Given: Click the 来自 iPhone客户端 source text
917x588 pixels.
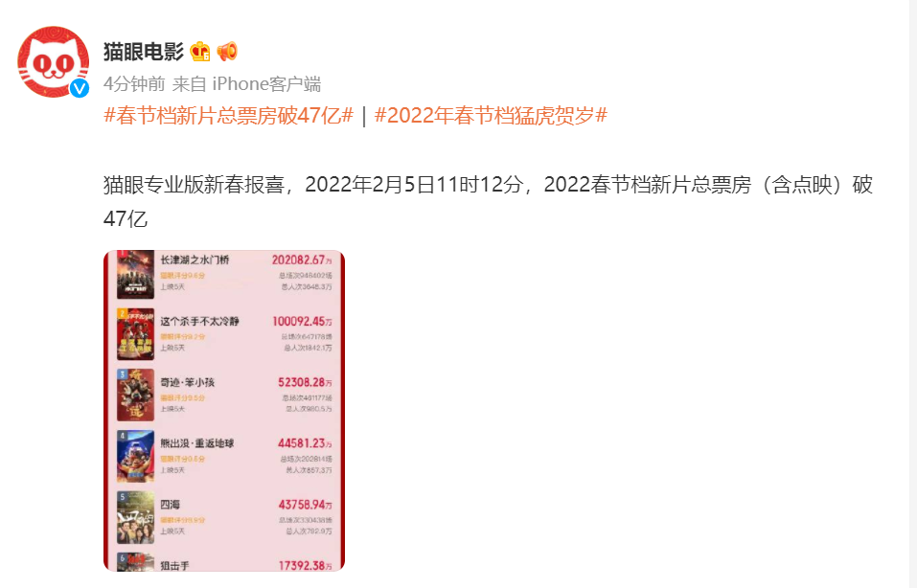Looking at the screenshot, I should point(246,84).
